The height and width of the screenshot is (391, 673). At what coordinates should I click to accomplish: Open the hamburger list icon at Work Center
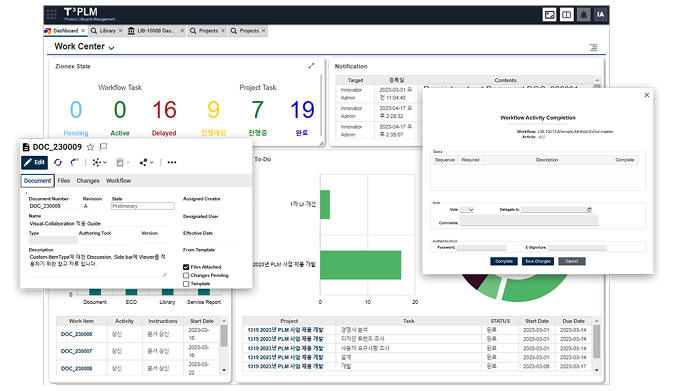593,48
